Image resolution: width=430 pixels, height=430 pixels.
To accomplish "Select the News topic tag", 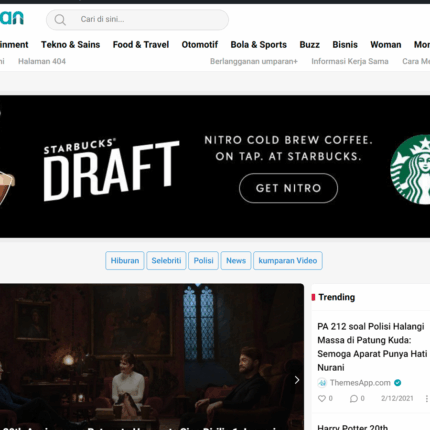I will 236,260.
